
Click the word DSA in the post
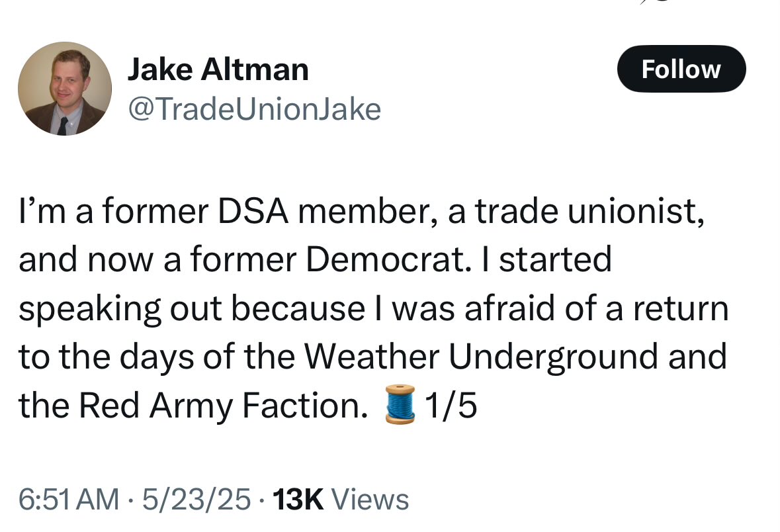point(253,211)
